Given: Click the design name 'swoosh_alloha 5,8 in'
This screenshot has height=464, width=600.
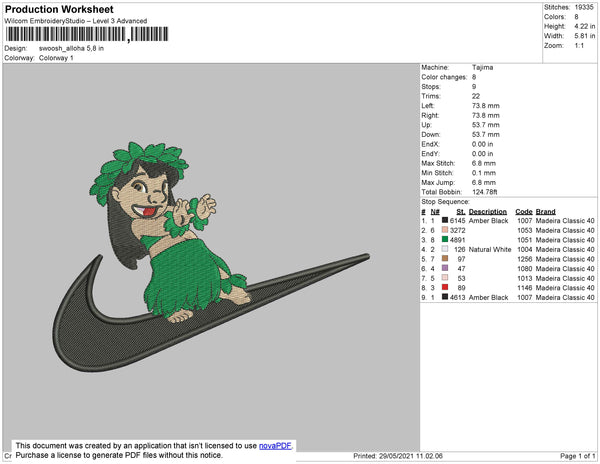Looking at the screenshot, I should [71, 49].
